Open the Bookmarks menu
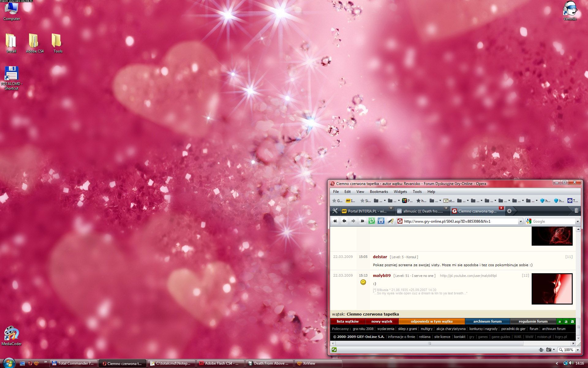 click(379, 192)
